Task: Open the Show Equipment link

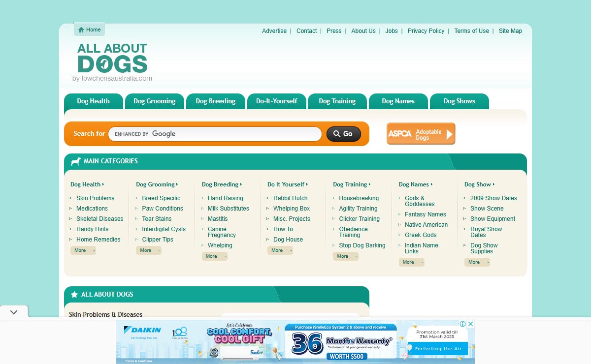Action: pos(492,219)
